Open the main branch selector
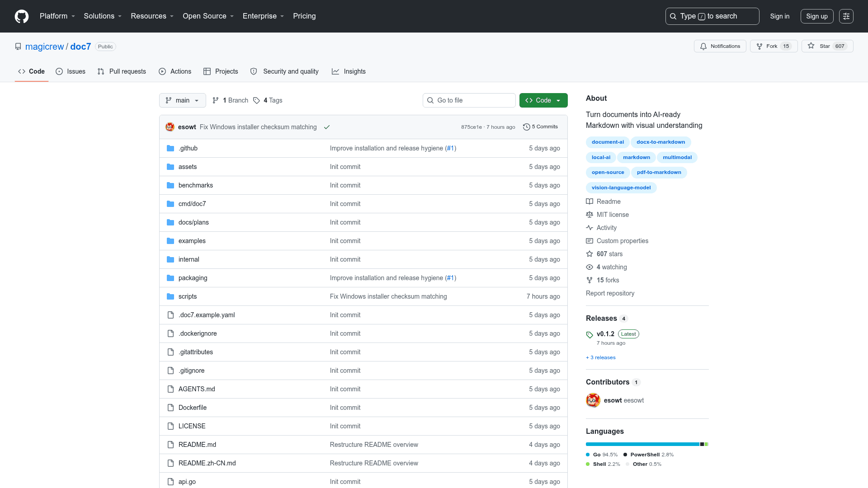 click(183, 100)
